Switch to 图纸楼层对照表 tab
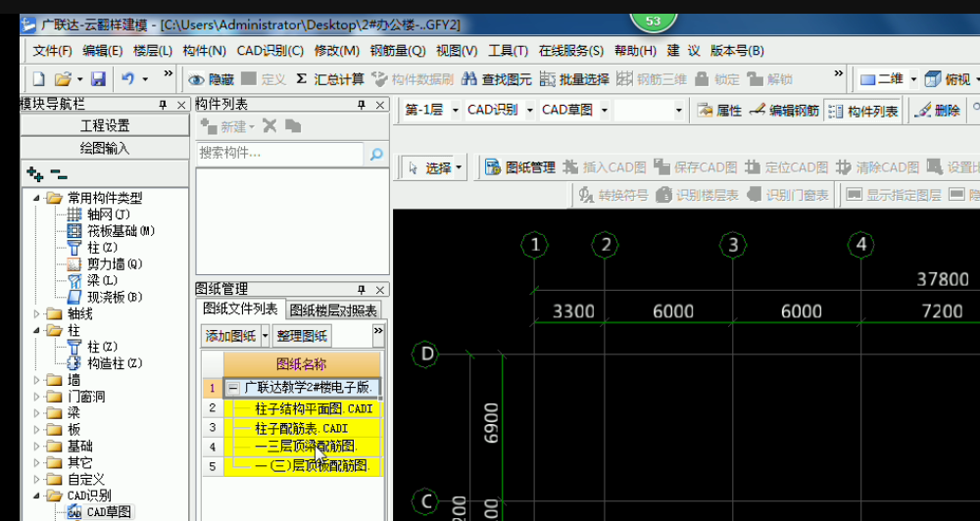 334,309
